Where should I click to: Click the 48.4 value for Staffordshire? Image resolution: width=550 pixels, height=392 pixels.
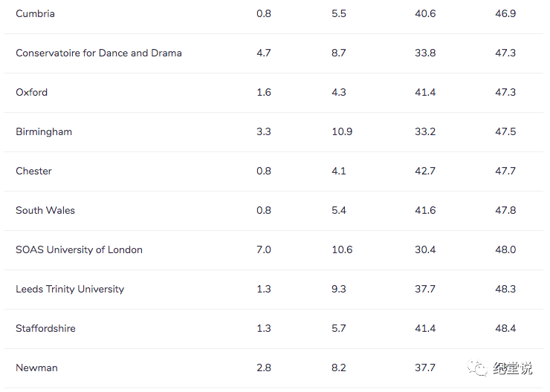tap(505, 328)
